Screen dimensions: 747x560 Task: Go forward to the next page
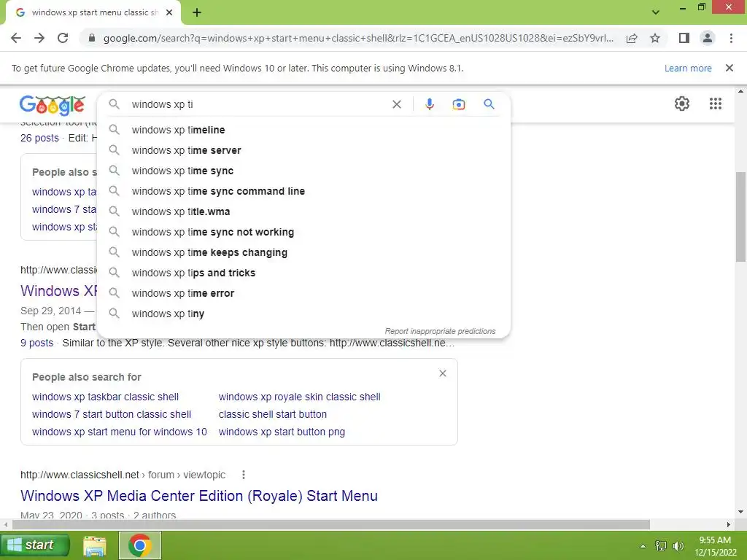point(39,38)
